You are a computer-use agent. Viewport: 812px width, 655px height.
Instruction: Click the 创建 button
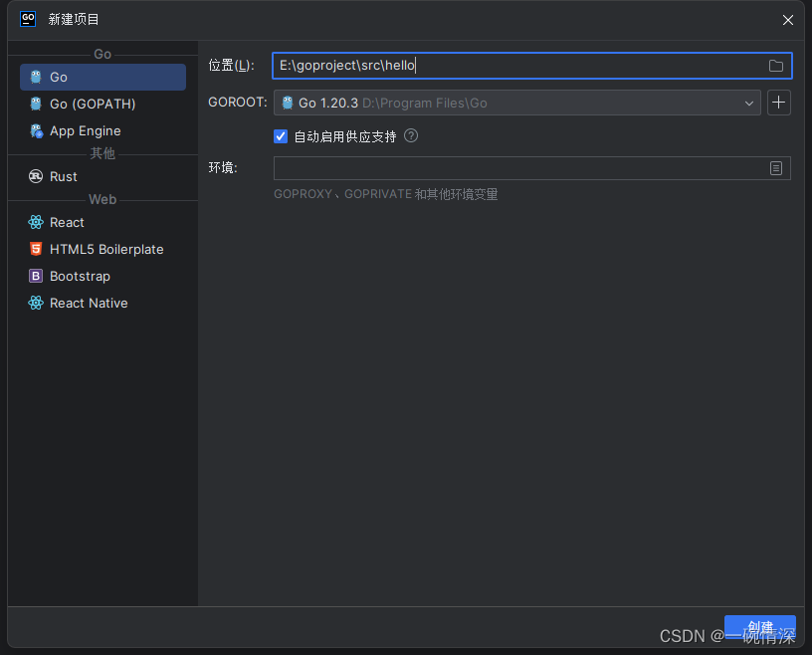click(x=759, y=627)
